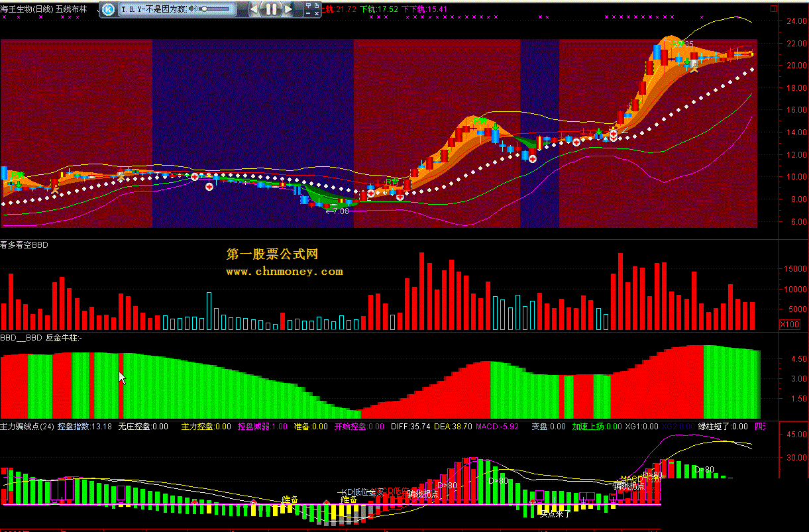Switch the mini player display mode icon
The height and width of the screenshot is (532, 809).
[317, 5]
